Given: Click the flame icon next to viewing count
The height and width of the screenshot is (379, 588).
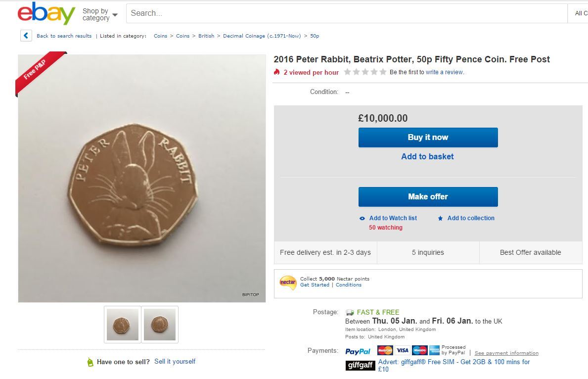Looking at the screenshot, I should [276, 72].
